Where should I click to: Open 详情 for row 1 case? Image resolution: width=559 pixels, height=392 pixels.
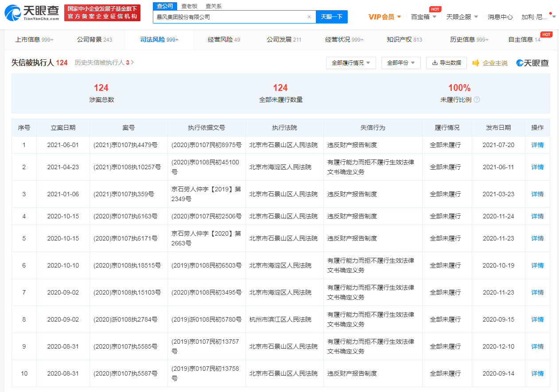click(537, 145)
